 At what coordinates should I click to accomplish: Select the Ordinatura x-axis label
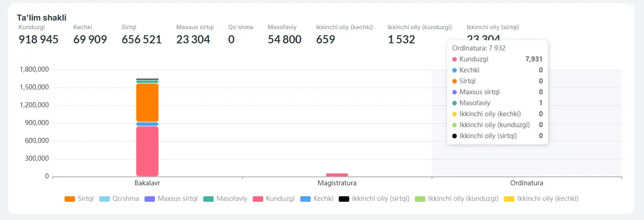pyautogui.click(x=526, y=183)
